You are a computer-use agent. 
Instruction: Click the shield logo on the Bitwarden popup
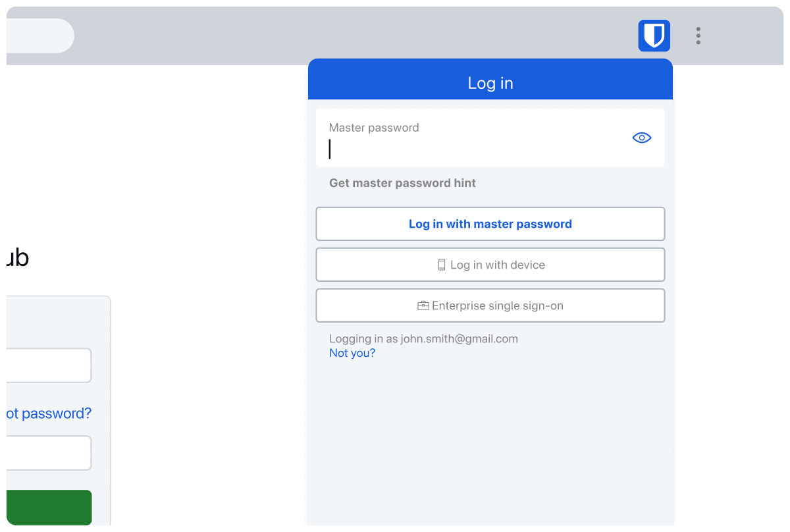653,36
